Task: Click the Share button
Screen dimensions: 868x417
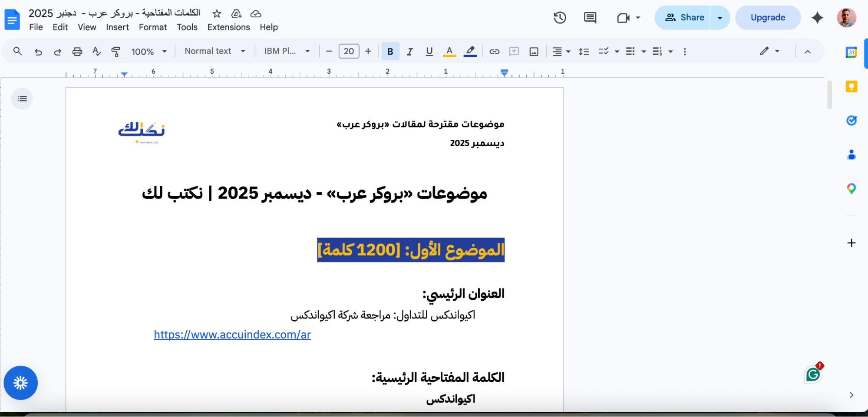Action: (x=683, y=18)
